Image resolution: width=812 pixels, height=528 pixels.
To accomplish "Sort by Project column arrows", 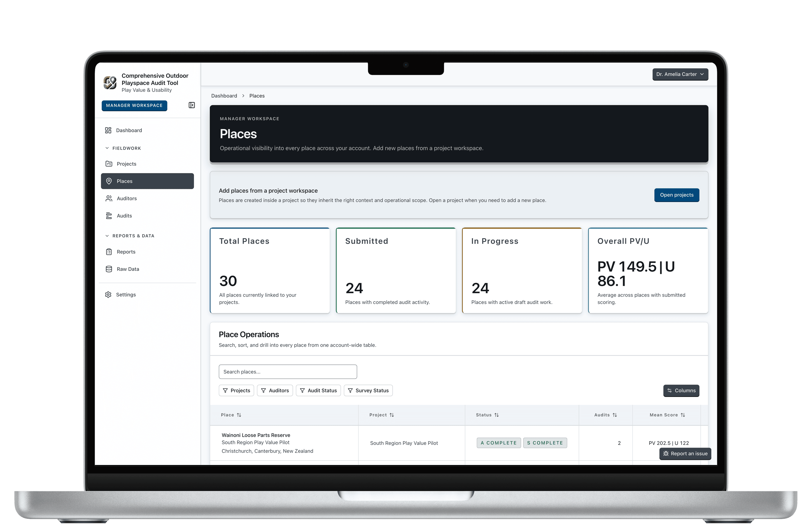I will pos(392,415).
